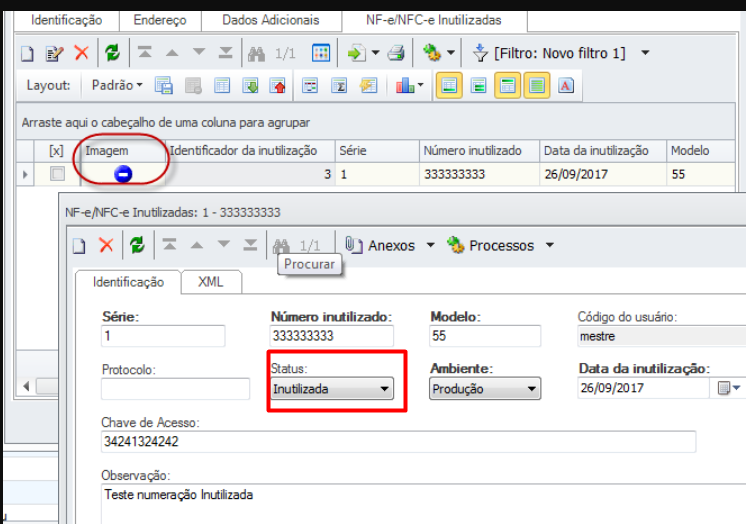Click the binoculars search icon in the upper grid toolbar
Screen dimensions: 746x524
pos(256,54)
